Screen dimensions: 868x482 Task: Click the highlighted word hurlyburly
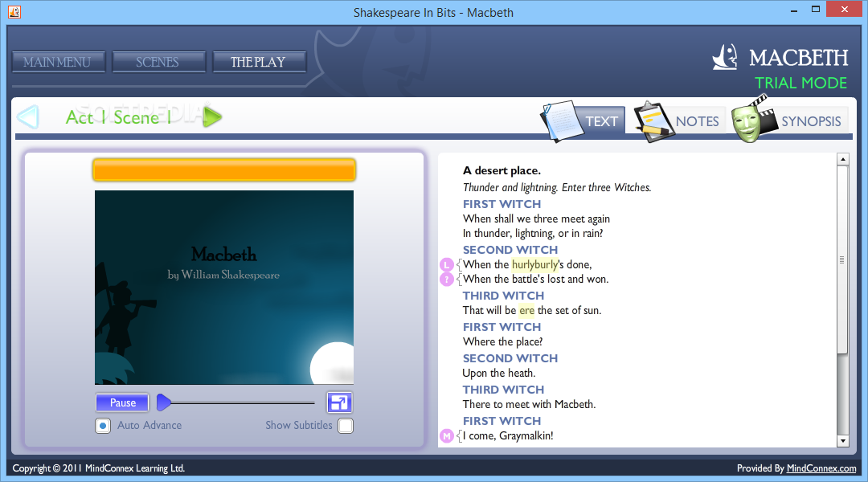tap(534, 264)
